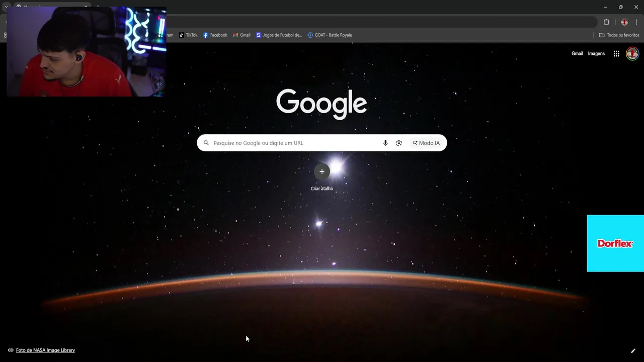Open the Chrome three-dot menu
The width and height of the screenshot is (644, 362).
pyautogui.click(x=637, y=22)
